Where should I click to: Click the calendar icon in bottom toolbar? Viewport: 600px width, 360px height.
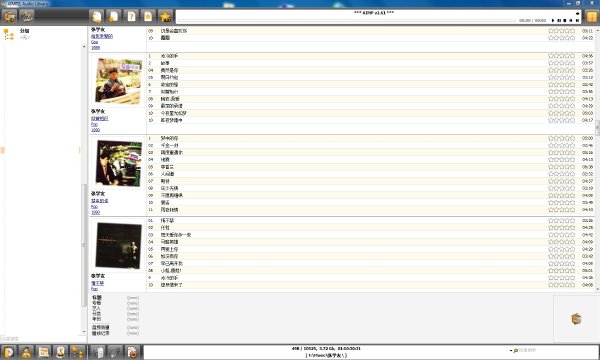tap(43, 352)
